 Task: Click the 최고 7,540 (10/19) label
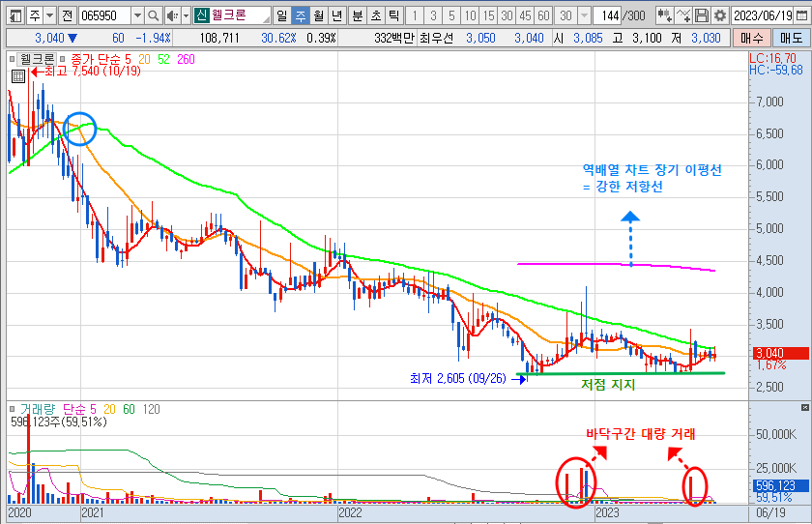pyautogui.click(x=92, y=71)
